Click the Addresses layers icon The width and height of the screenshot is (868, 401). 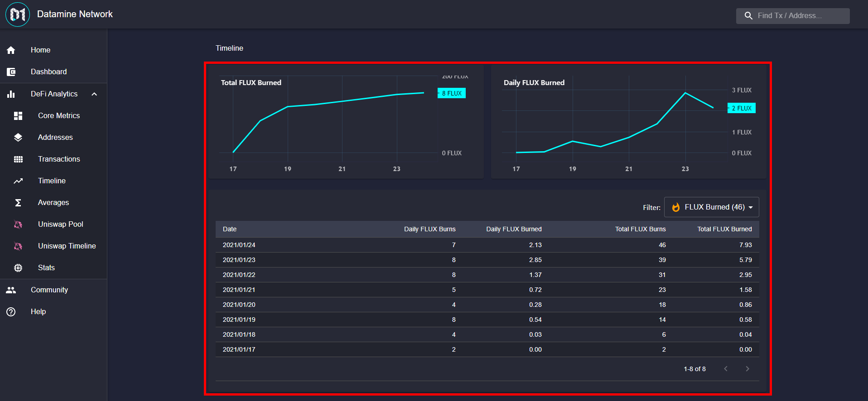point(18,138)
